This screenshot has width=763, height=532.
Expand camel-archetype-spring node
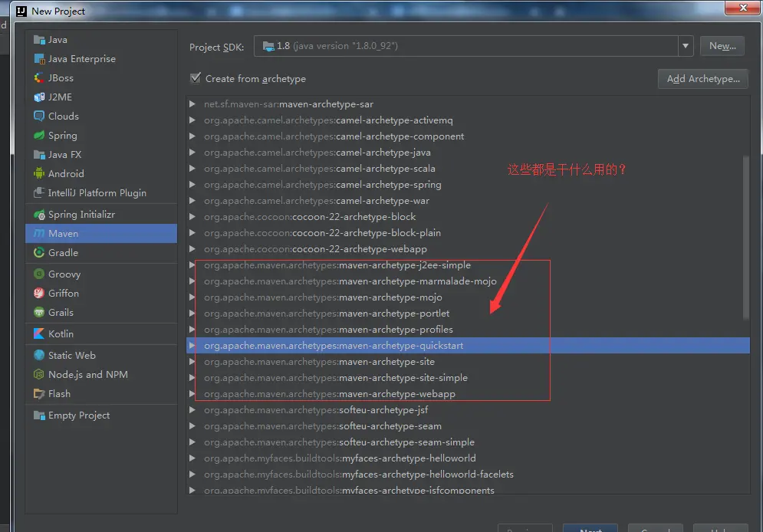192,185
